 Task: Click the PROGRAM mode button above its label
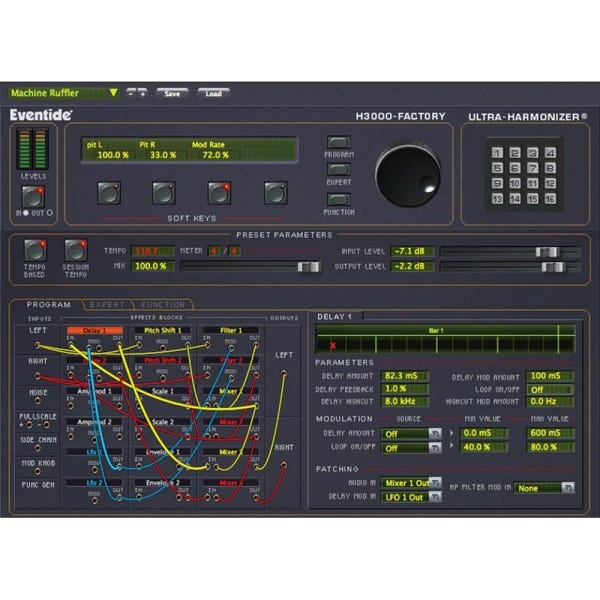click(x=338, y=142)
